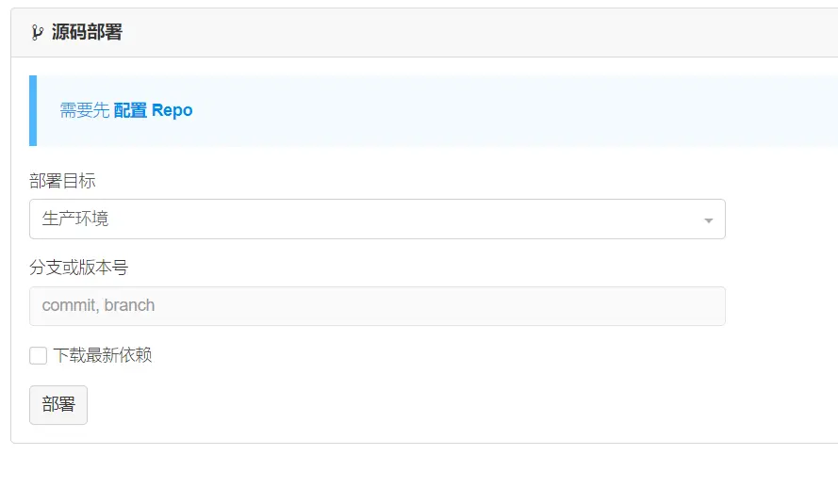Enable the 下载最新依赖 checkbox
838x504 pixels.
click(39, 355)
